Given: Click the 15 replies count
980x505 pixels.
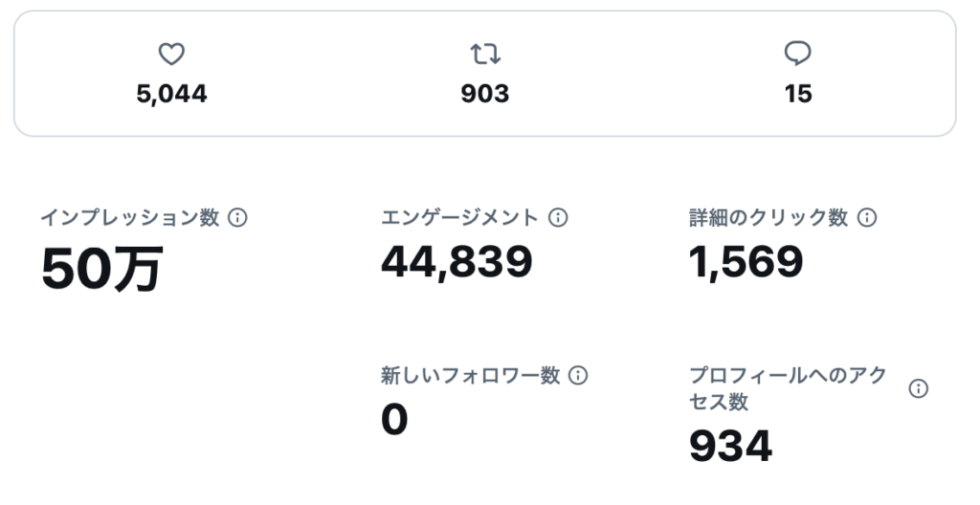Looking at the screenshot, I should 797,94.
